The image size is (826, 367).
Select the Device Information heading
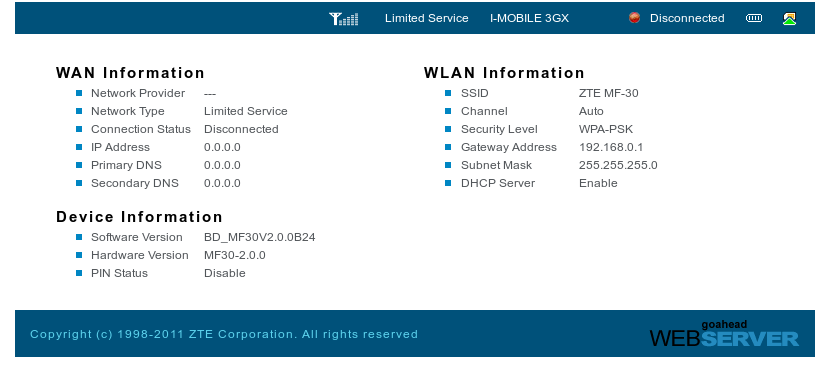tap(139, 217)
